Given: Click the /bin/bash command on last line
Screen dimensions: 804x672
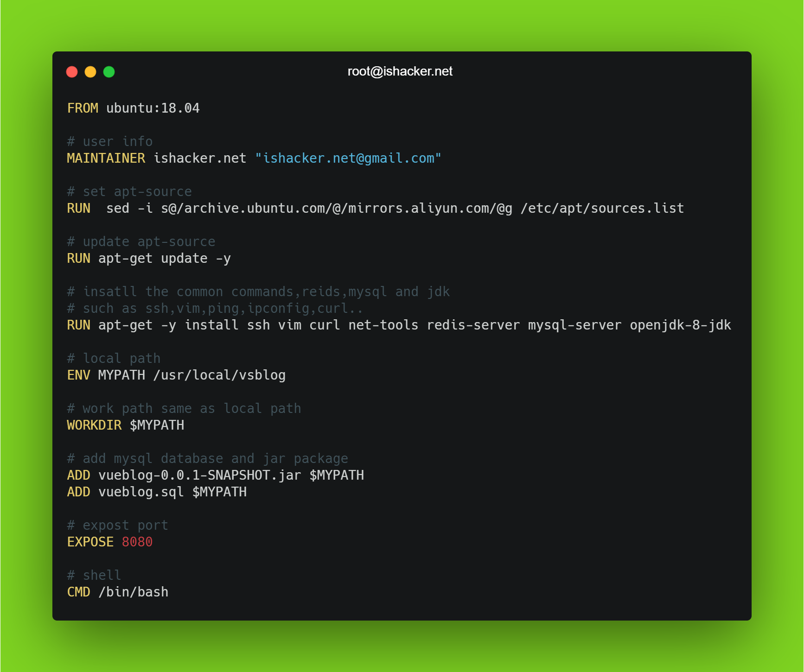Looking at the screenshot, I should 133,592.
